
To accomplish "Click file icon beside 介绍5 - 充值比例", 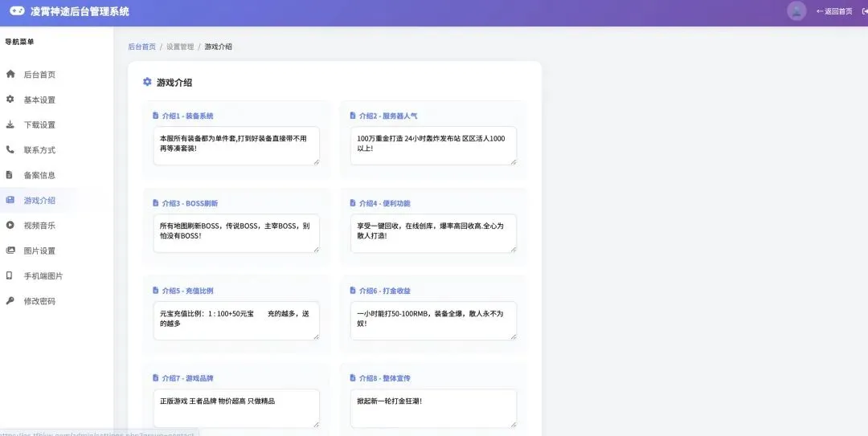I will pos(156,291).
